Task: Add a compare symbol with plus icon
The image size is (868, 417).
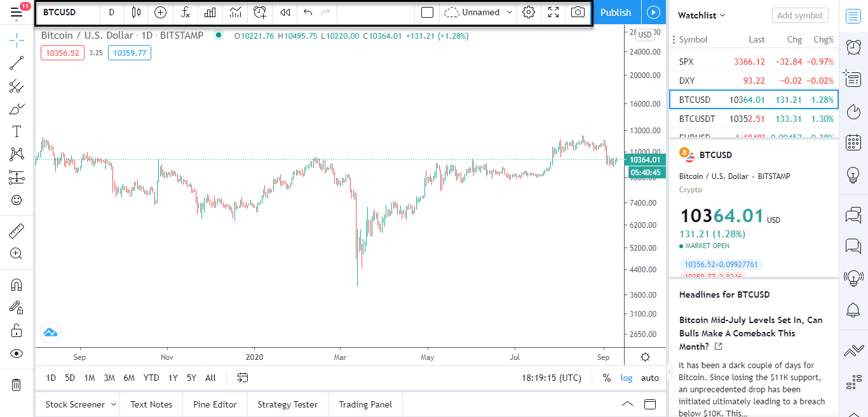Action: [161, 12]
